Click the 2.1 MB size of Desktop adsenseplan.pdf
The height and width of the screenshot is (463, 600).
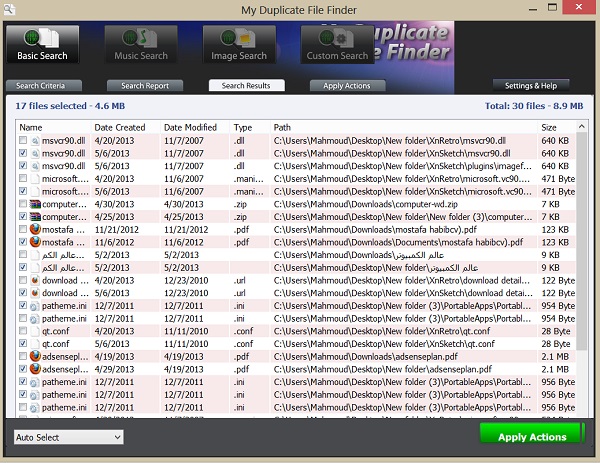click(x=555, y=369)
